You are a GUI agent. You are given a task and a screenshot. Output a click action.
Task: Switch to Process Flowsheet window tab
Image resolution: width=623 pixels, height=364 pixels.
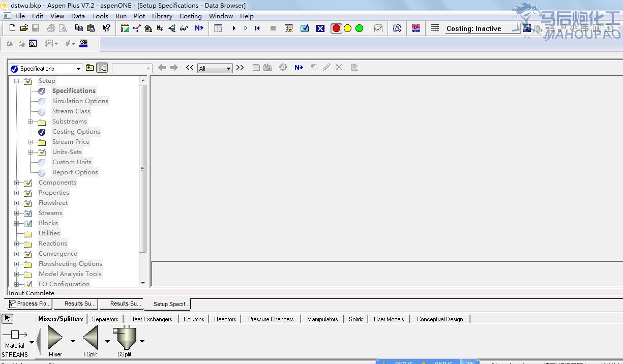tap(30, 304)
